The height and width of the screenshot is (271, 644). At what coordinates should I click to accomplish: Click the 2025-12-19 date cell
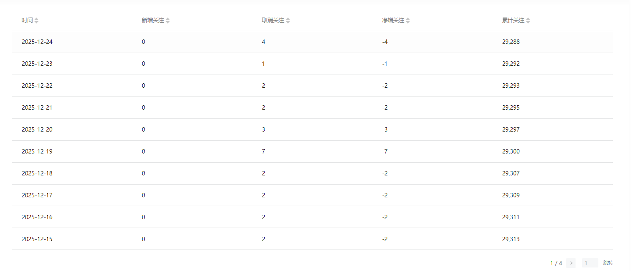coord(37,152)
